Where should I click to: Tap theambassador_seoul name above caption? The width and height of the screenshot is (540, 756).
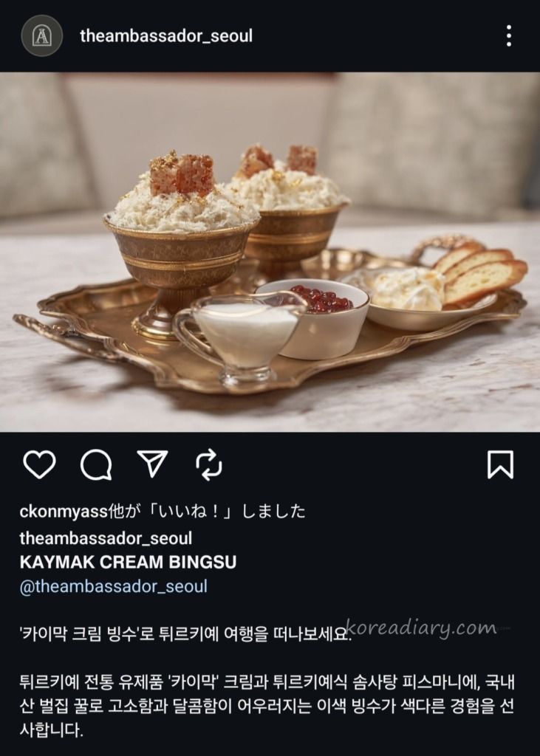tap(106, 538)
